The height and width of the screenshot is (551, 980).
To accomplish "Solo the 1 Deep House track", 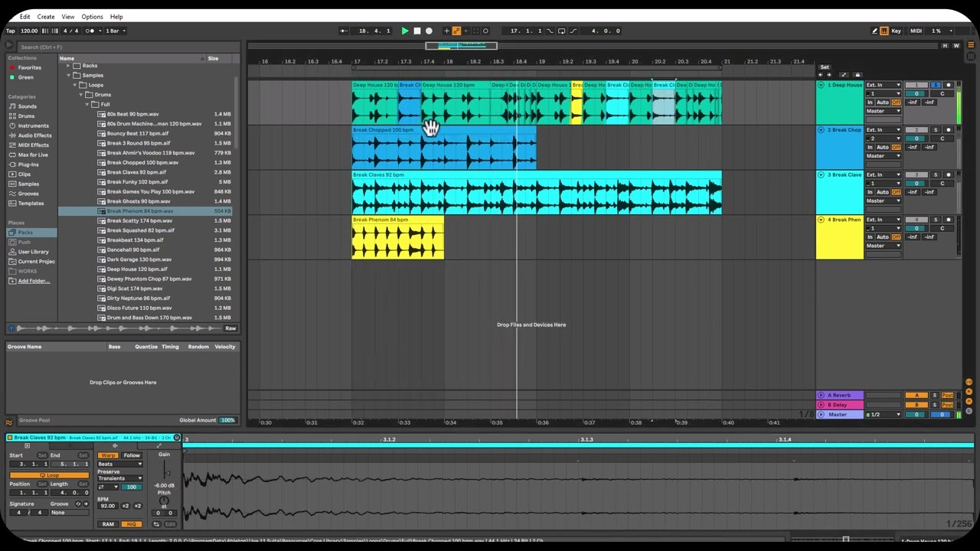I will [936, 85].
